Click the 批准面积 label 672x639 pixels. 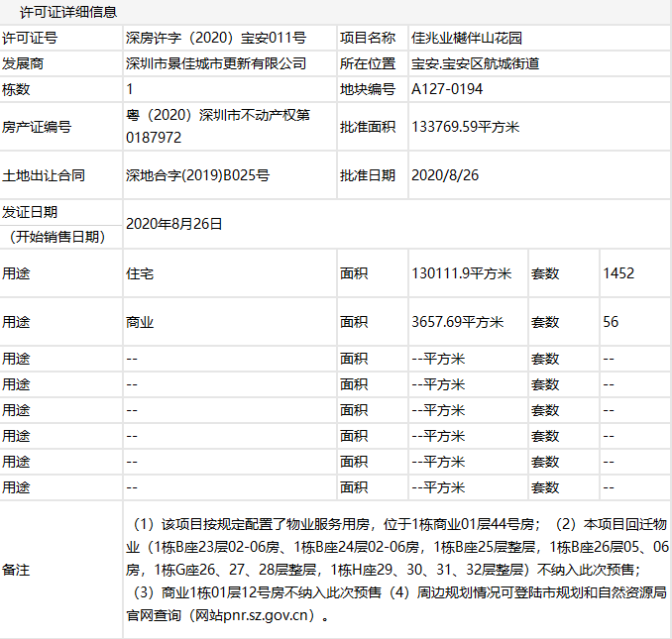point(368,127)
